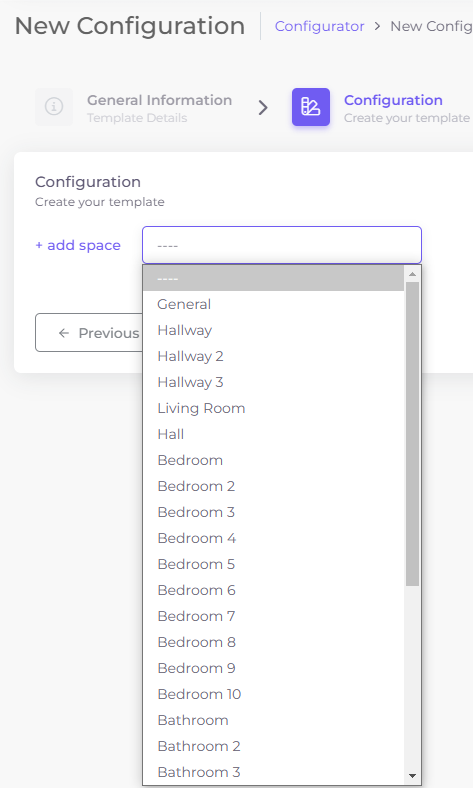Click the Configuration step palette icon
The width and height of the screenshot is (473, 788).
click(x=311, y=107)
